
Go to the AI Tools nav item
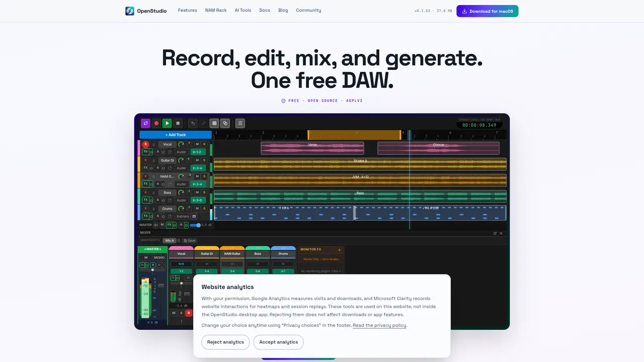[243, 11]
